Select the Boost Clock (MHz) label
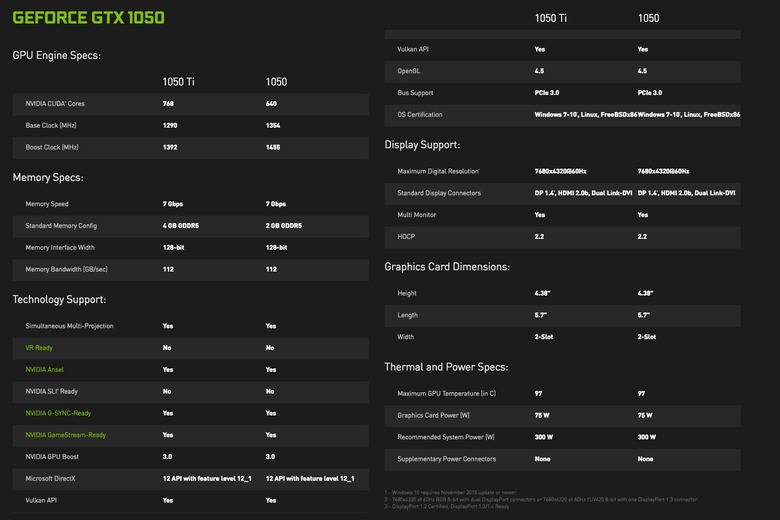This screenshot has height=520, width=780. tap(52, 147)
